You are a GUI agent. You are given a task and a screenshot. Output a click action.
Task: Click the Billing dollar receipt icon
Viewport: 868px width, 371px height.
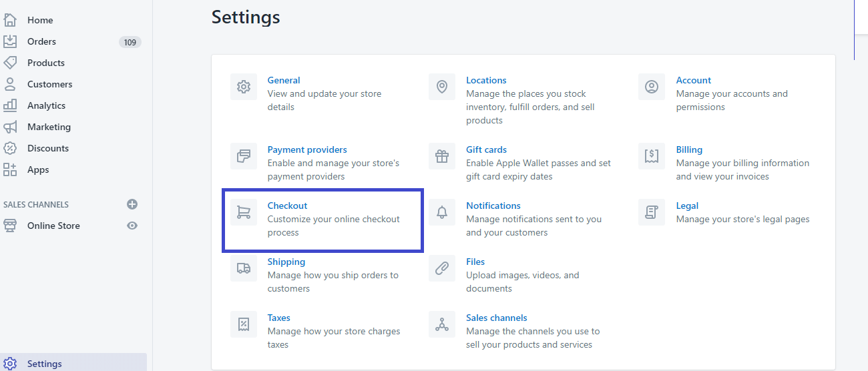click(x=652, y=156)
